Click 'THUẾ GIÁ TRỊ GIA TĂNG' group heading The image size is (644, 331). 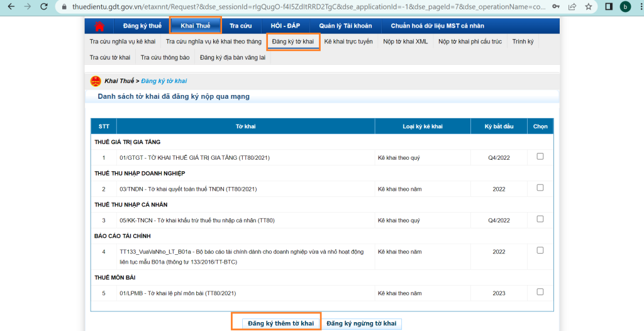pos(127,142)
